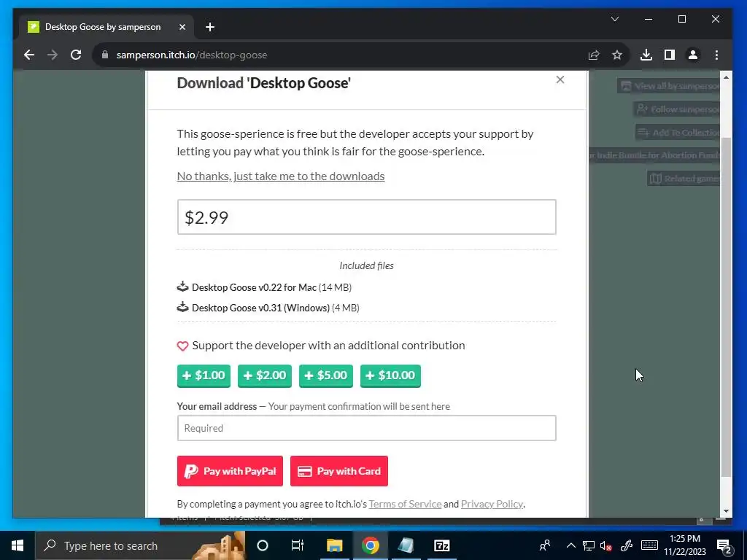Add $10.00 contribution
Screen dimensions: 747x560
coord(390,376)
